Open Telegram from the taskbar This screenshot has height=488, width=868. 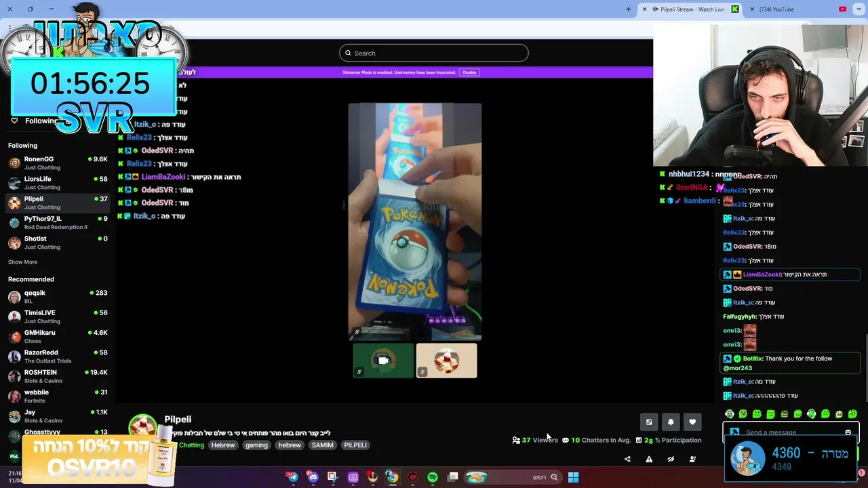pyautogui.click(x=293, y=477)
